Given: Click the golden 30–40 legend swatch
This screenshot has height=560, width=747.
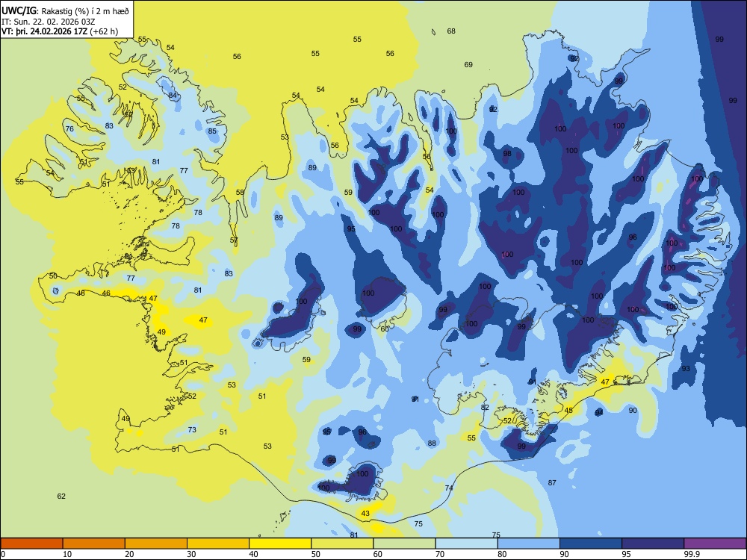Looking at the screenshot, I should [x=218, y=544].
